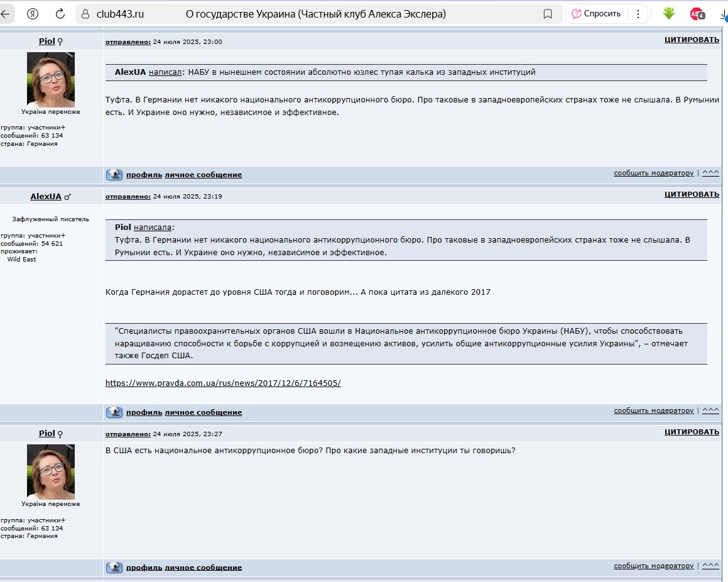The width and height of the screenshot is (728, 582).
Task: Show site info via the lock icon
Action: pos(85,14)
